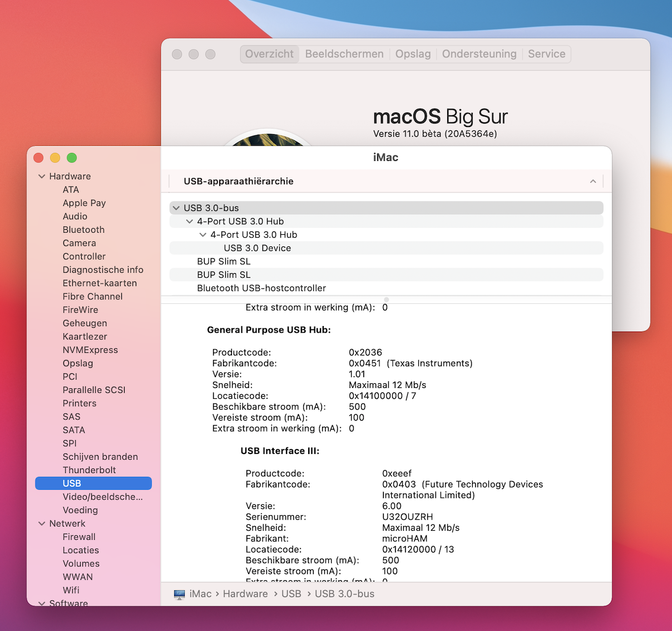Viewport: 672px width, 631px height.
Task: Click the General Purpose USB Hub heading
Action: pos(269,330)
